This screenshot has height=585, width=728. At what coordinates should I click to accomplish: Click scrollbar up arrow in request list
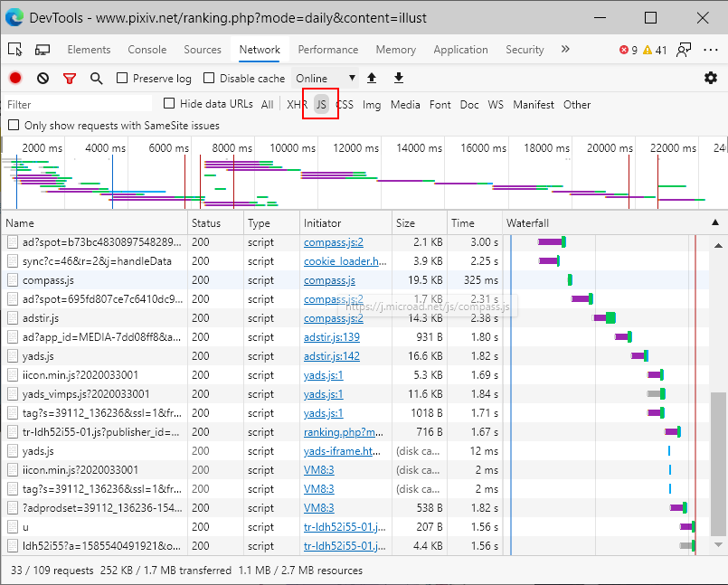[718, 245]
